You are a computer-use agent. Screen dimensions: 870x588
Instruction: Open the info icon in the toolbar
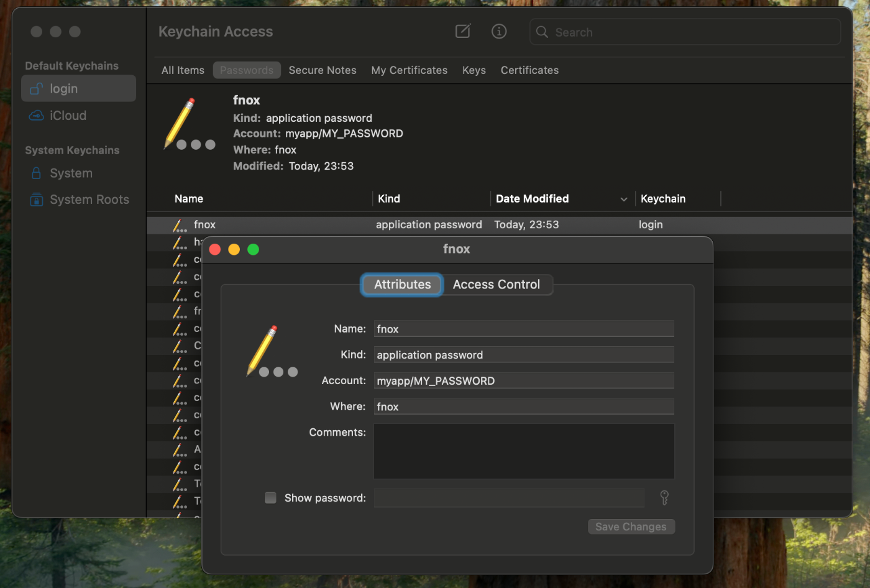[x=499, y=31]
